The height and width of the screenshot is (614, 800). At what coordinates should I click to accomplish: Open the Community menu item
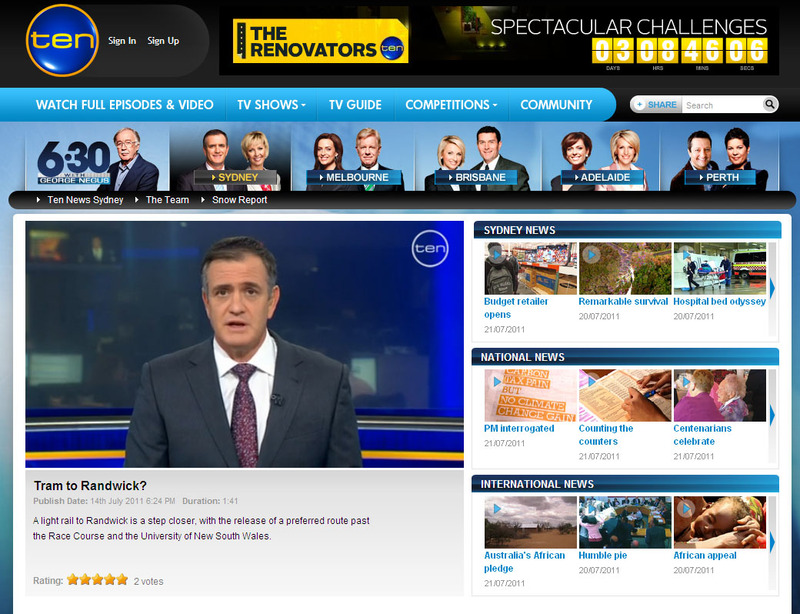click(x=556, y=104)
